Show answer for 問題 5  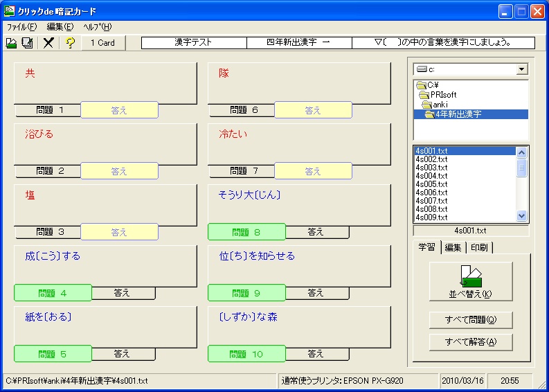click(123, 353)
